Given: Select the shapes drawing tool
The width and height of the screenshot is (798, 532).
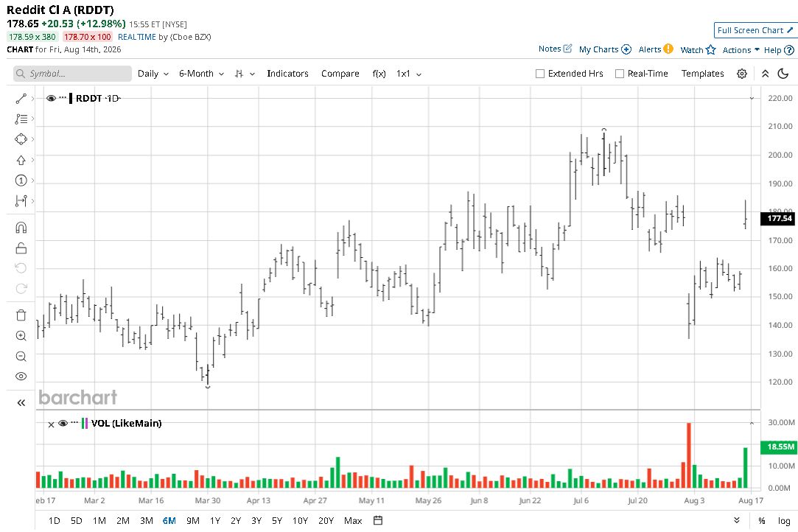Looking at the screenshot, I should (x=21, y=139).
